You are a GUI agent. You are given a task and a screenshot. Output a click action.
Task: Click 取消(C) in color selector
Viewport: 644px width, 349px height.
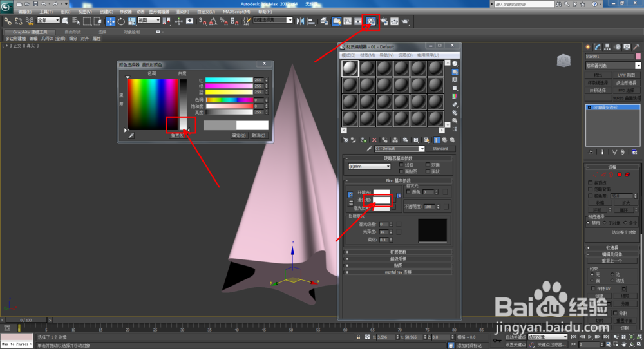pos(258,135)
